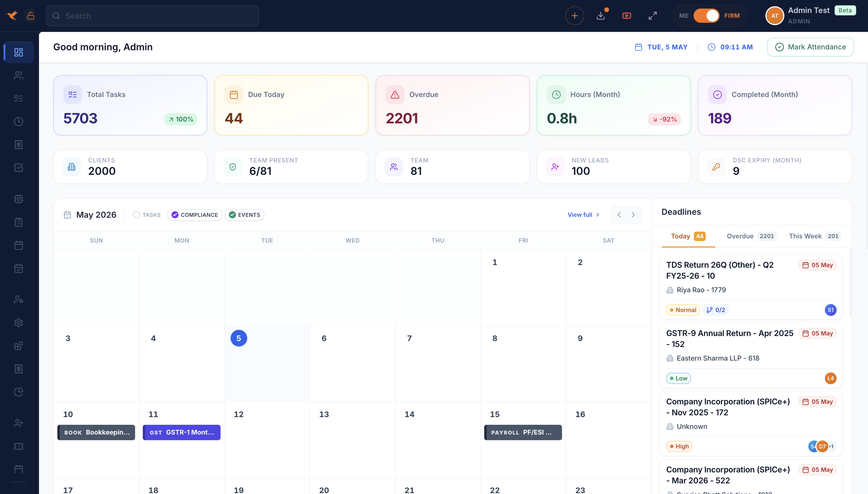Open the sidebar ticket icon
The height and width of the screenshot is (494, 868).
(x=19, y=446)
